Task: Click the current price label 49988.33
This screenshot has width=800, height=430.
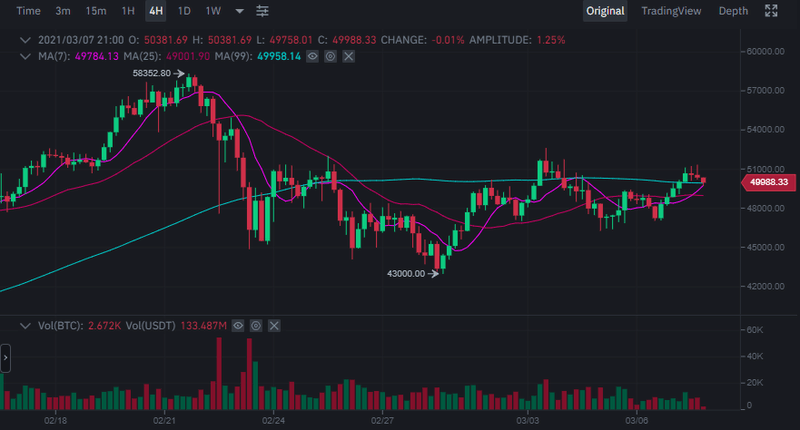Action: tap(769, 182)
